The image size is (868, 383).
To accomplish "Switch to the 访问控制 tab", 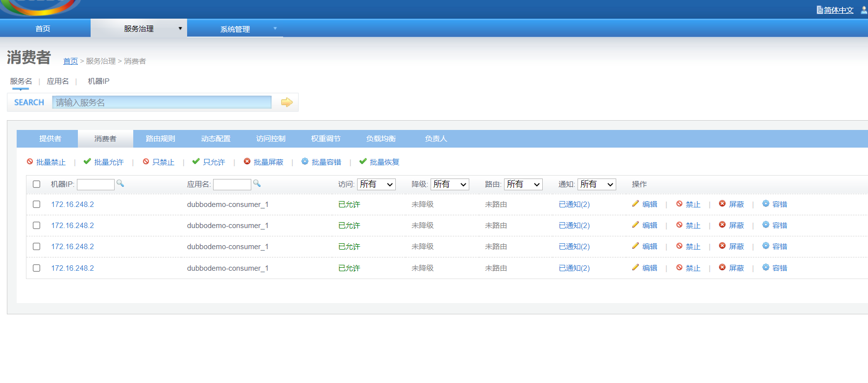I will point(270,139).
